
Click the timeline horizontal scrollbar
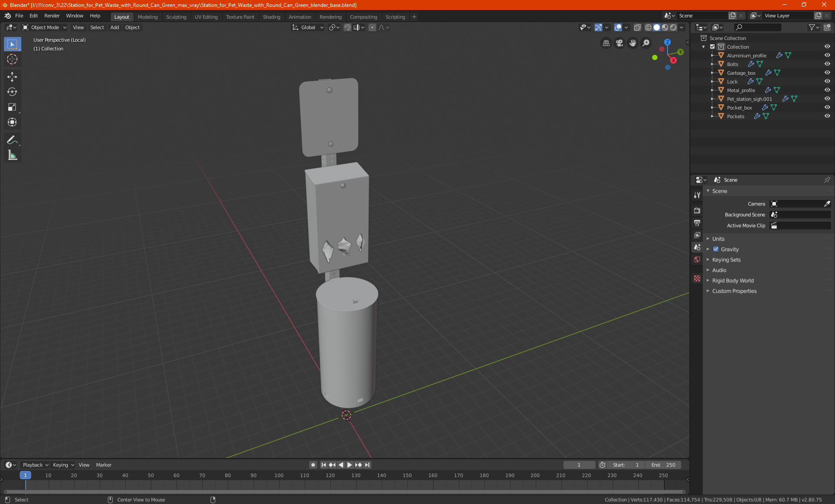(x=344, y=492)
